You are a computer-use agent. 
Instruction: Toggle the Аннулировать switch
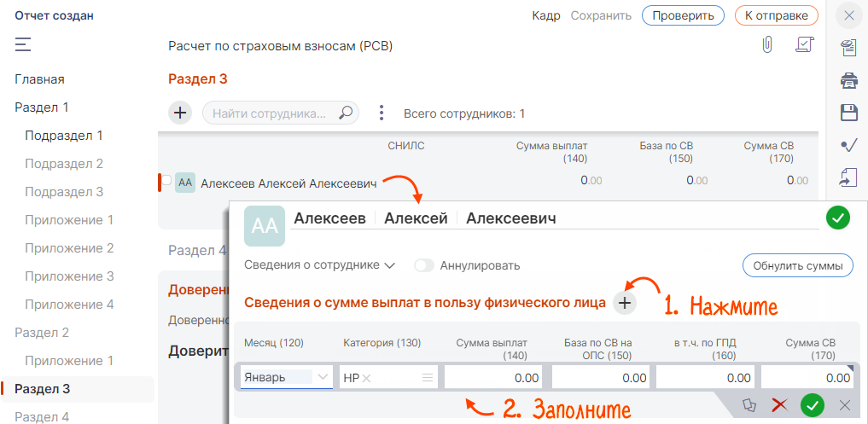coord(424,265)
